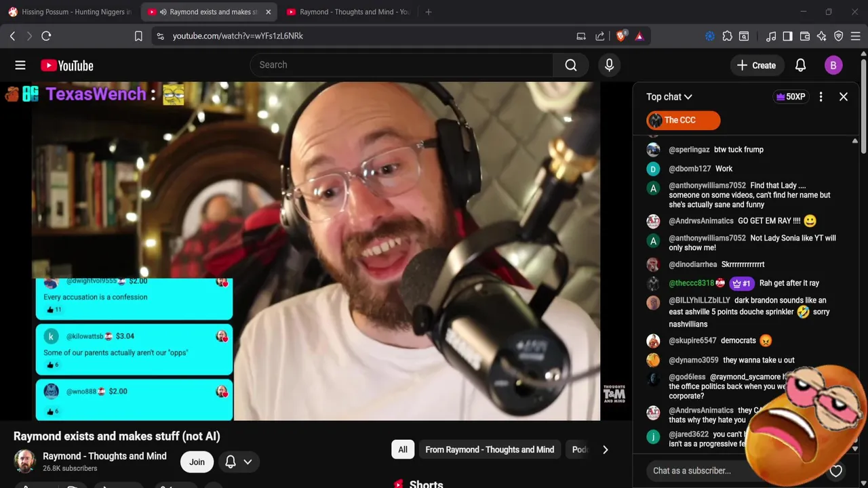Viewport: 868px width, 488px height.
Task: Click the video title 'Raymond exists and makes stuff'
Action: click(x=117, y=436)
